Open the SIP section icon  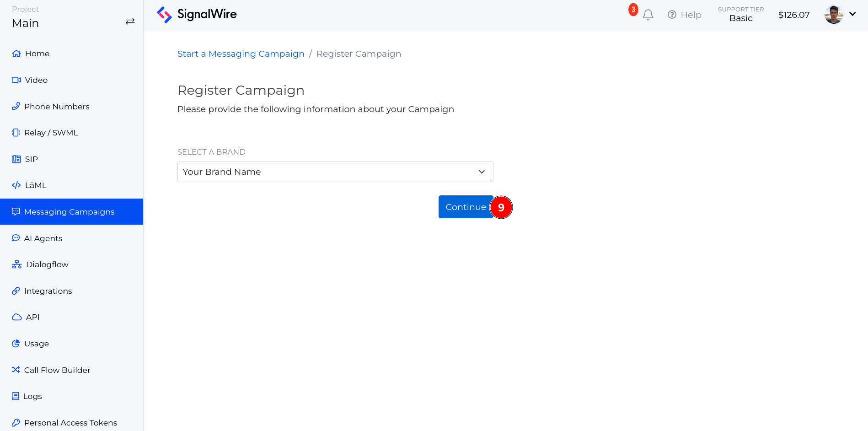click(x=16, y=159)
